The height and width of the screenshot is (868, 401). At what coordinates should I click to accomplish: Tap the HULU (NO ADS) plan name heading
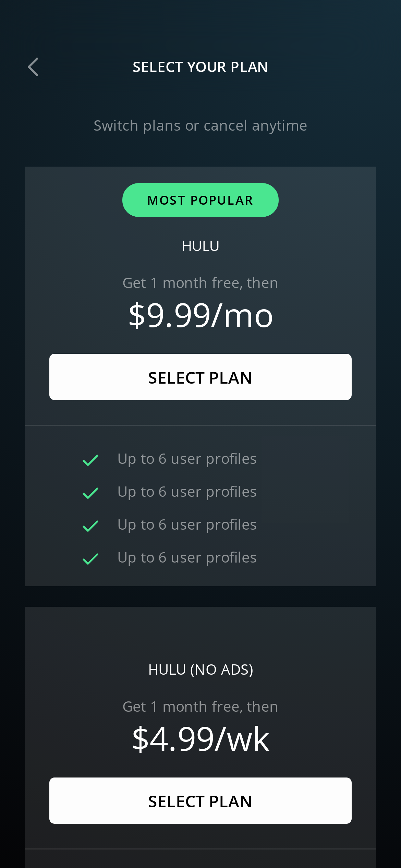[200, 670]
